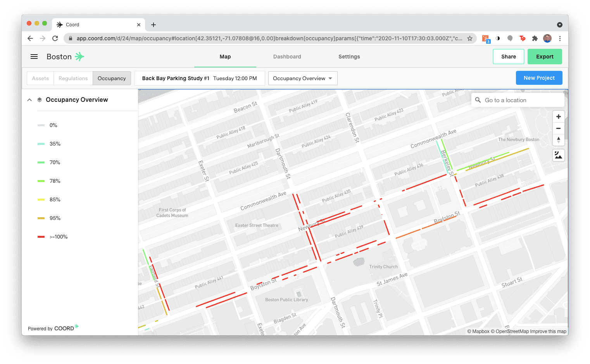Image resolution: width=590 pixels, height=364 pixels.
Task: Click the 0% gray legend swatch
Action: click(x=41, y=125)
